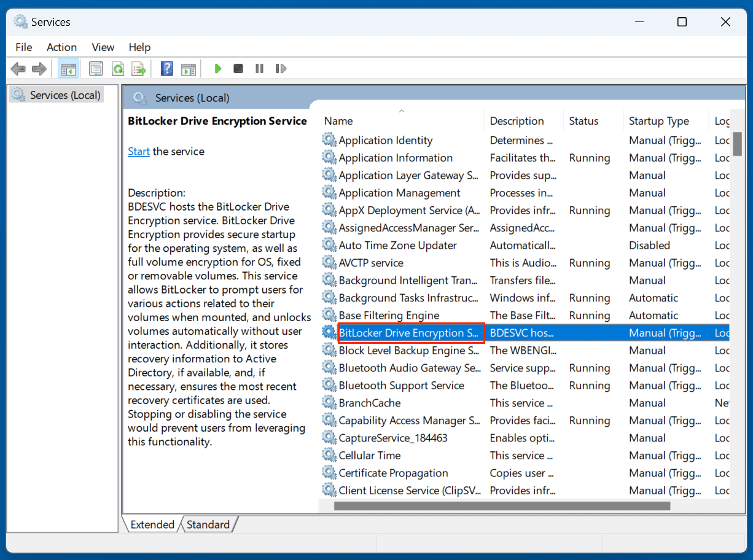Toggle the Show/Hide Console Tree toolbar button
753x560 pixels.
click(68, 68)
